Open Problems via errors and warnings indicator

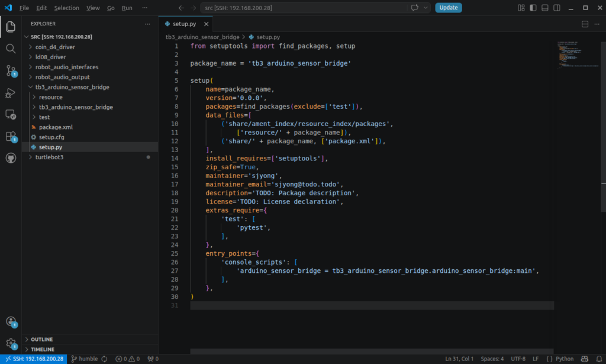(x=128, y=359)
